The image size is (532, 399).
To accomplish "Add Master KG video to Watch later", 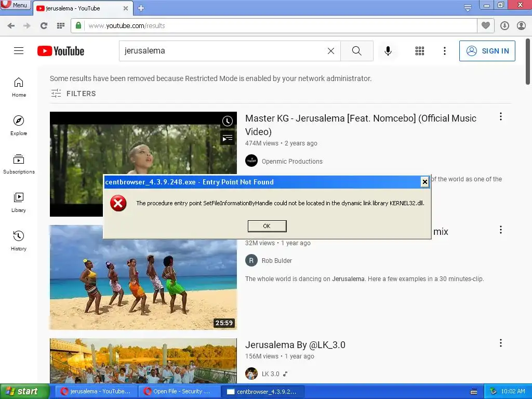I will click(x=228, y=121).
